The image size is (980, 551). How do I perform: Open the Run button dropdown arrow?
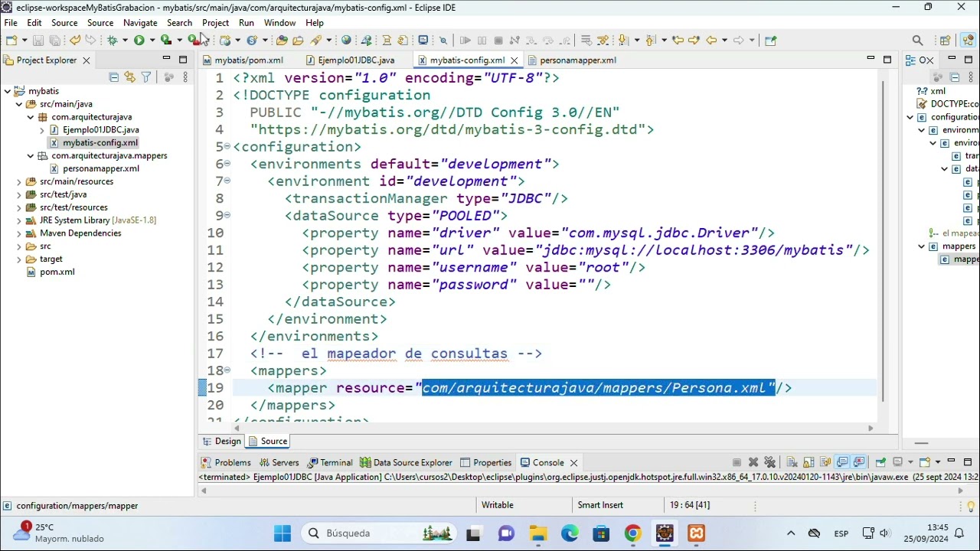[x=152, y=40]
